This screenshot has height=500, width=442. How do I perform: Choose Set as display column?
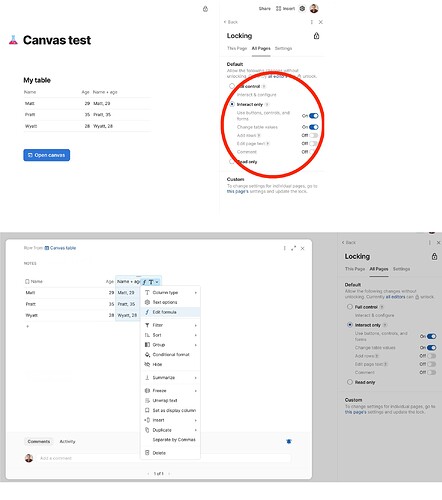click(171, 410)
